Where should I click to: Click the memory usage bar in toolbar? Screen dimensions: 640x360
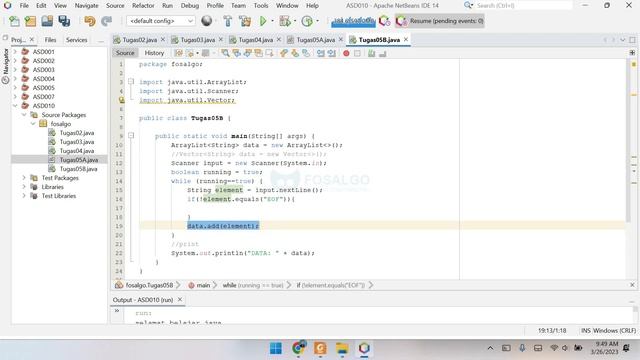click(x=353, y=21)
